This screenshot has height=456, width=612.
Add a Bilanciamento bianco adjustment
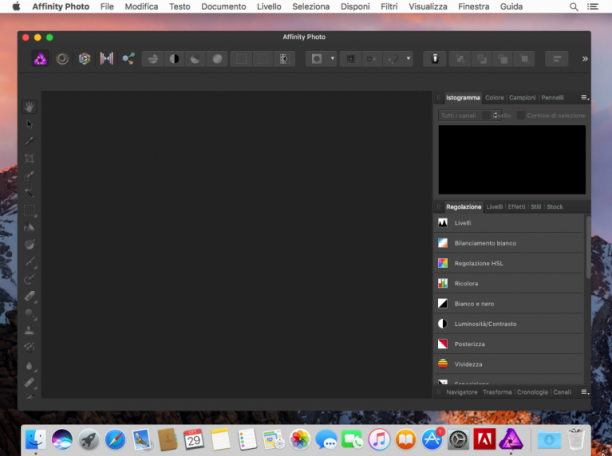click(509, 243)
